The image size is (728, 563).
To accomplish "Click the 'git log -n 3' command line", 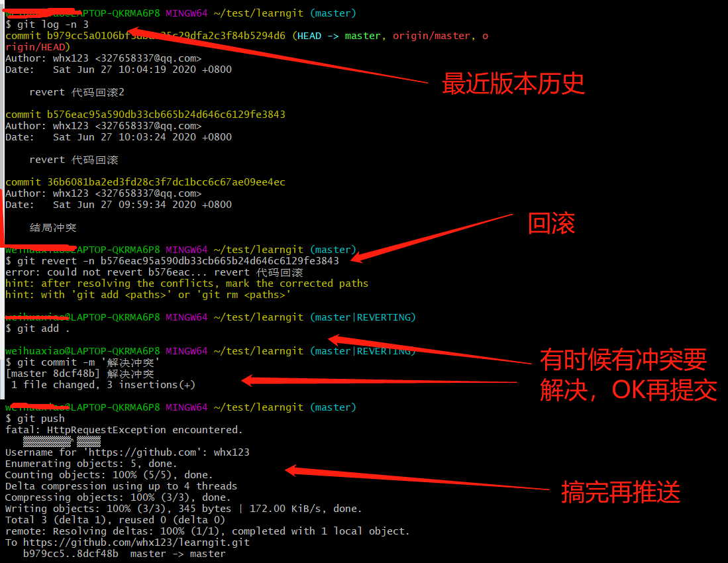I will click(47, 25).
